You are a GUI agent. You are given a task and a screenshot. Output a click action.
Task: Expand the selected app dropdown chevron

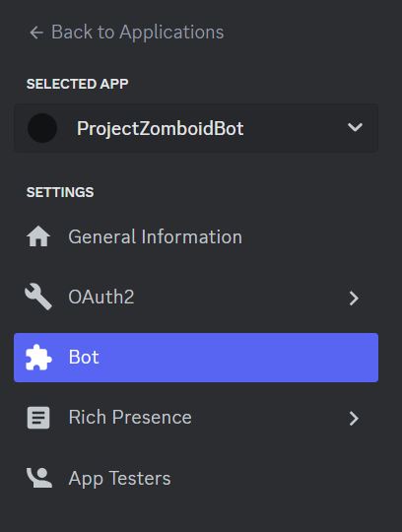355,127
